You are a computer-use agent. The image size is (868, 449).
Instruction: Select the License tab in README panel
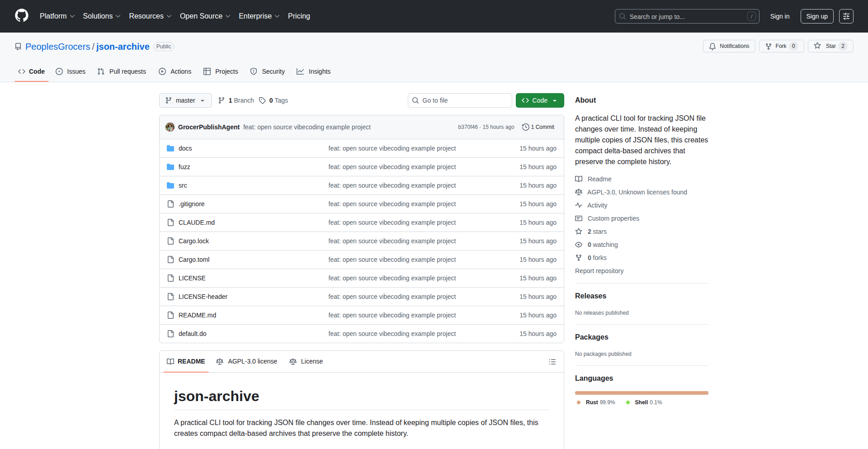click(306, 361)
